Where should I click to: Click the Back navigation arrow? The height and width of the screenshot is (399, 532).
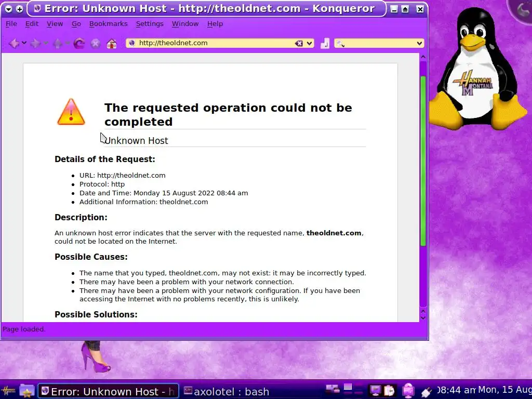coord(14,44)
